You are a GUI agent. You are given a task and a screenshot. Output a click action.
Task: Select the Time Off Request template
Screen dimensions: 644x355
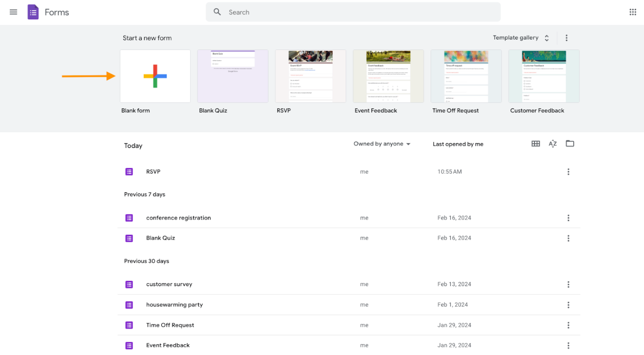click(x=466, y=76)
